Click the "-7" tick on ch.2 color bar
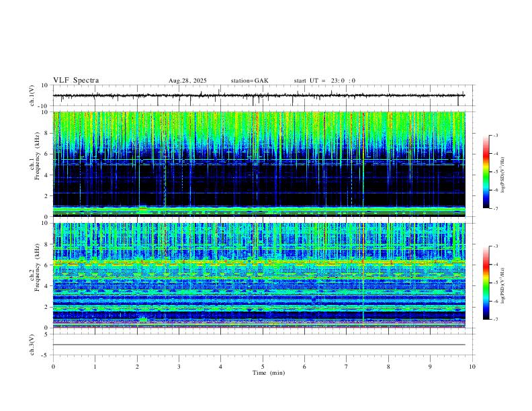The image size is (532, 411). [x=495, y=319]
